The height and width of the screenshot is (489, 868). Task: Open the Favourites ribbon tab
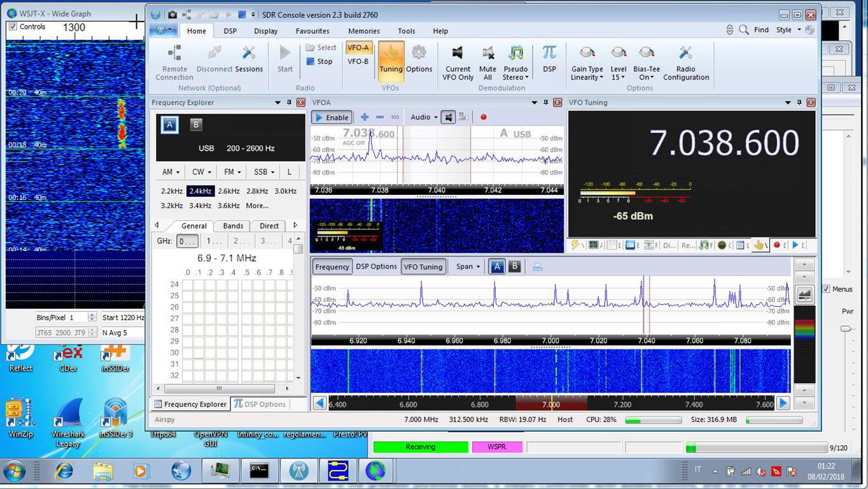(312, 31)
